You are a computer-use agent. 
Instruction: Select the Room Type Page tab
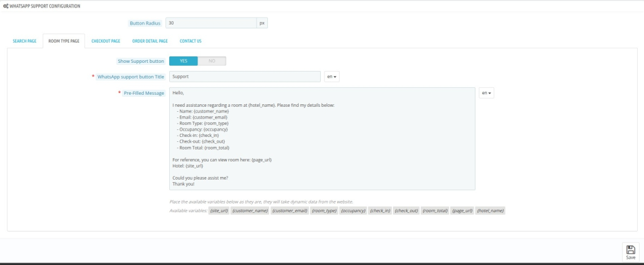(x=64, y=41)
